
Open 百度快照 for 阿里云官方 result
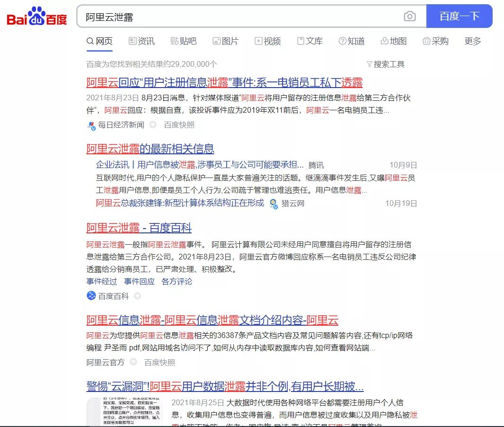160,362
